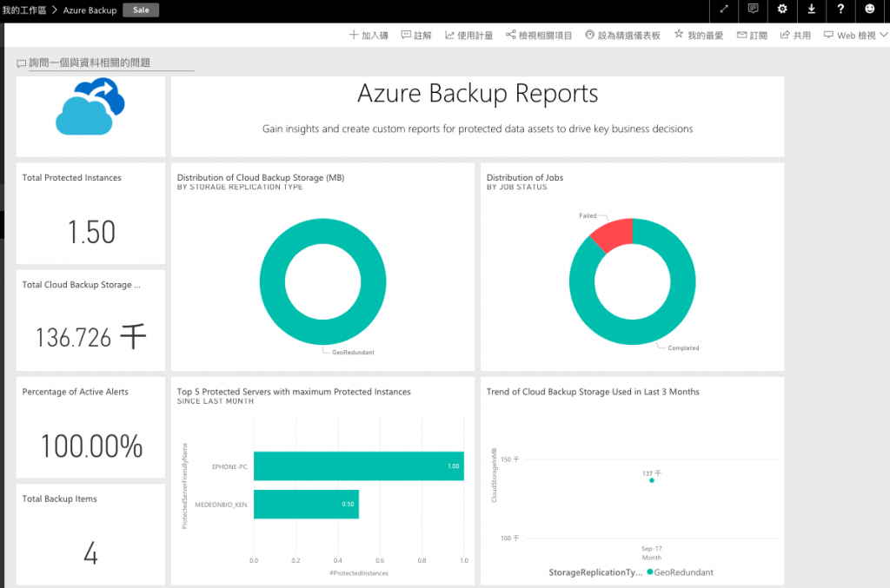The image size is (890, 588).
Task: Open 使用計量 usage metrics
Action: coord(468,36)
